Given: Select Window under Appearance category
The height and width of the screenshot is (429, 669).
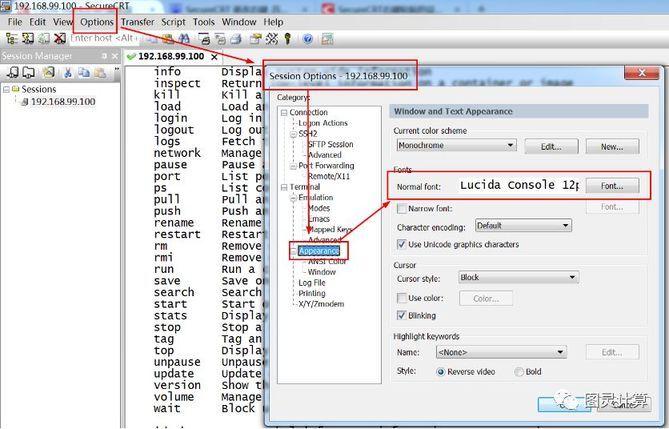Looking at the screenshot, I should click(322, 272).
